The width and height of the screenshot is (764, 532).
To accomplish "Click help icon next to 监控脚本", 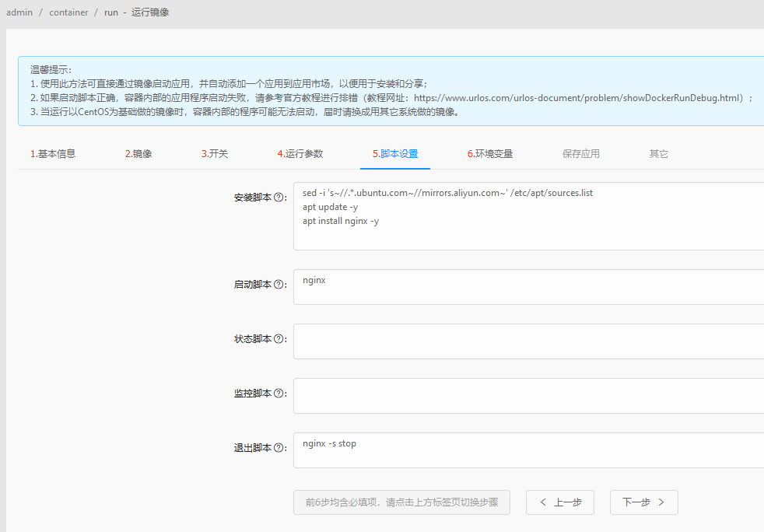I will pyautogui.click(x=279, y=394).
